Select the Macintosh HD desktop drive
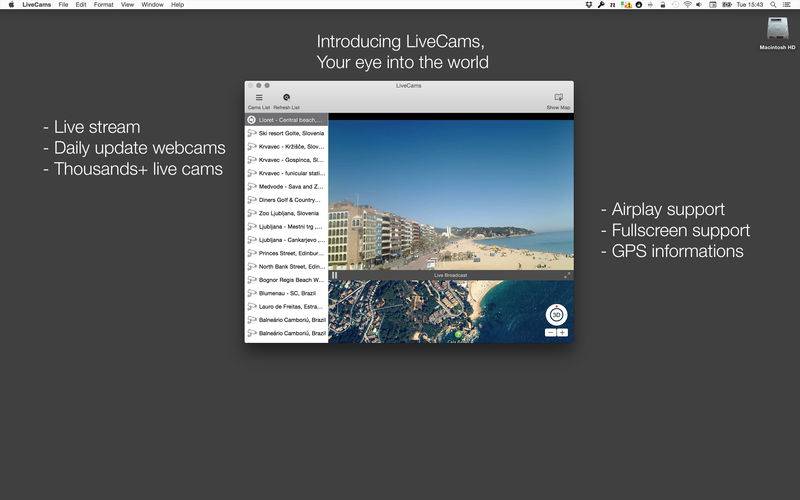This screenshot has height=500, width=800. coord(777,33)
